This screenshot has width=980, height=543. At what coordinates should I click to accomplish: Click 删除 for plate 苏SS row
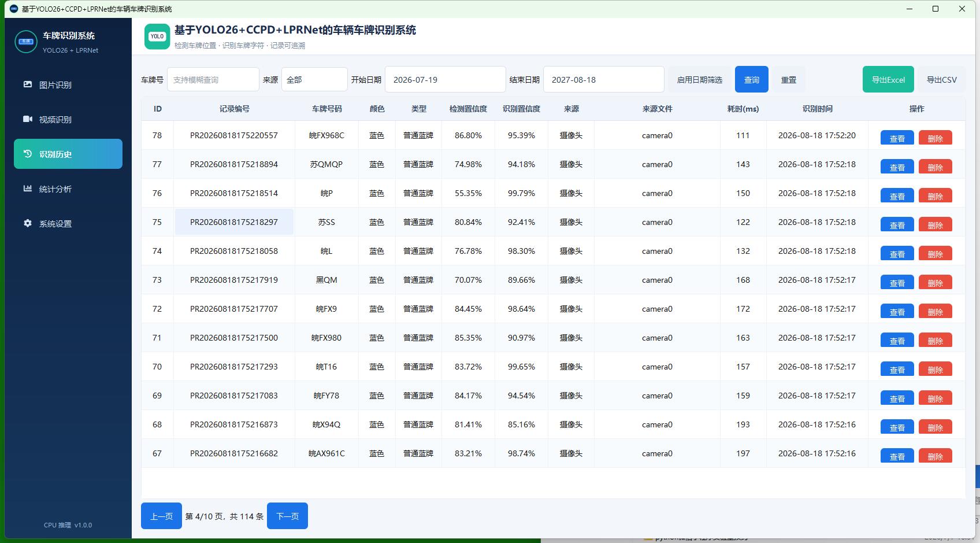click(935, 225)
